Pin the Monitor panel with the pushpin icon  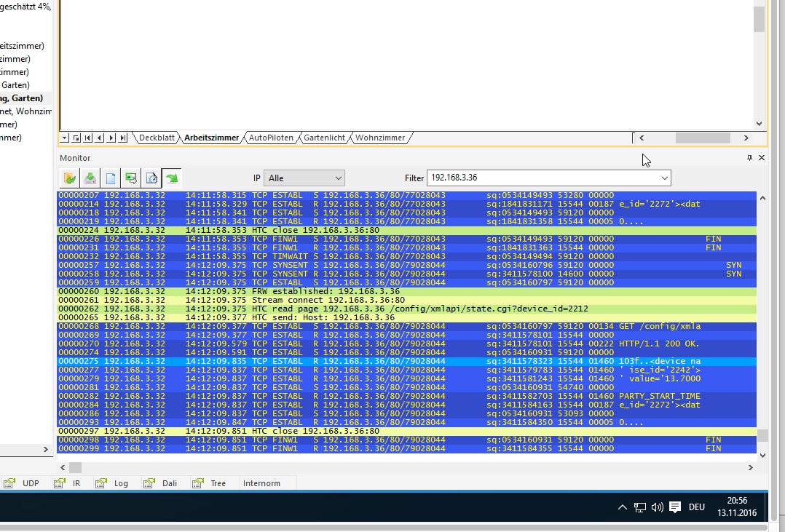point(749,158)
